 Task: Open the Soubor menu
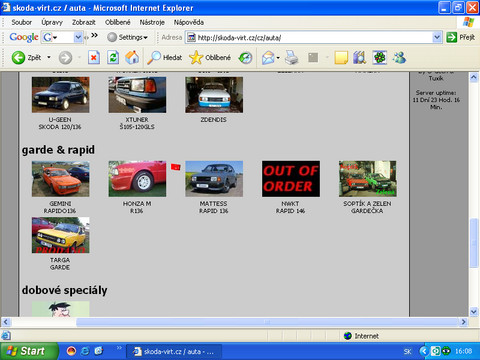pos(22,22)
